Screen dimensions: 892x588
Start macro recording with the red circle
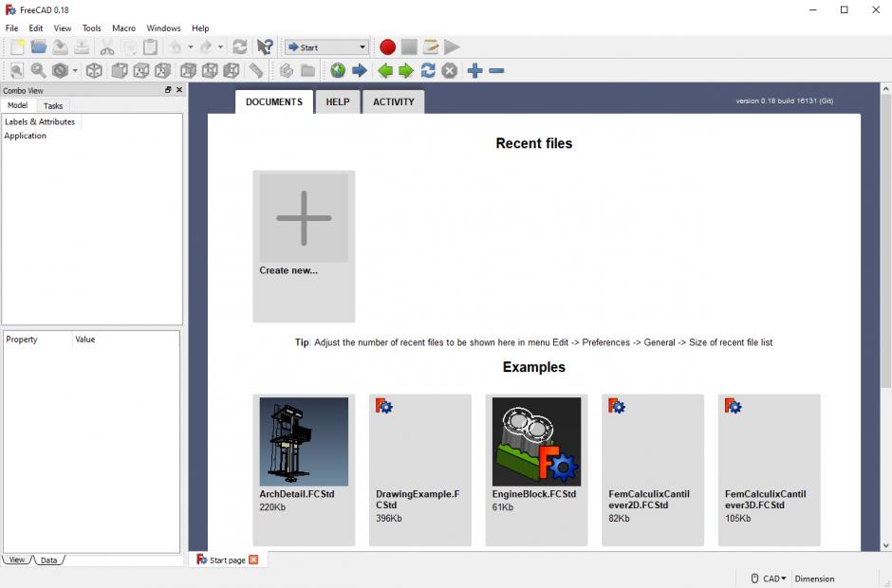pos(387,46)
